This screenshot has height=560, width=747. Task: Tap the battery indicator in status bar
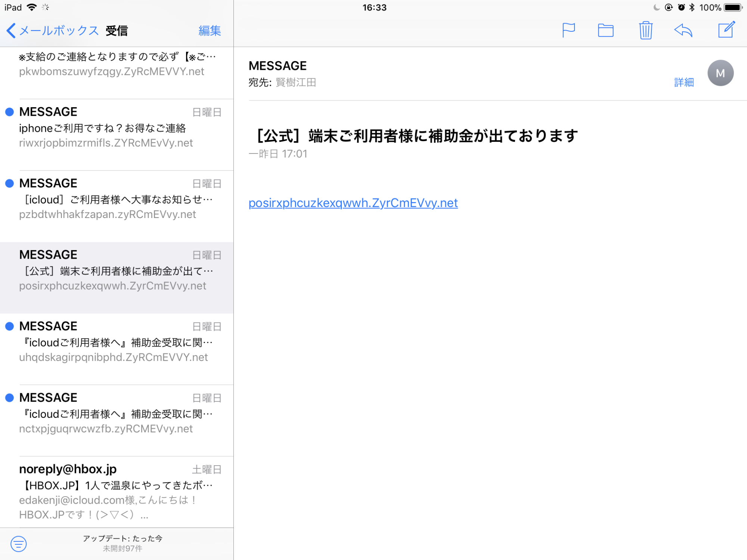733,7
